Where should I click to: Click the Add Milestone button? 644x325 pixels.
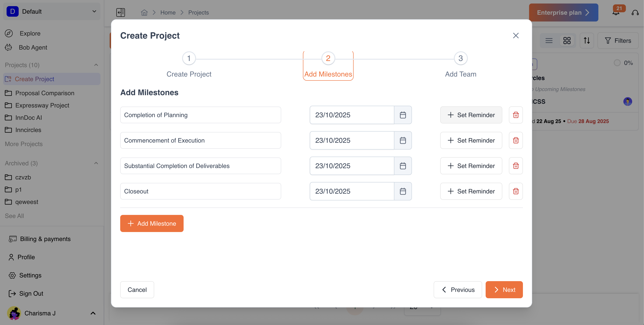pos(152,223)
